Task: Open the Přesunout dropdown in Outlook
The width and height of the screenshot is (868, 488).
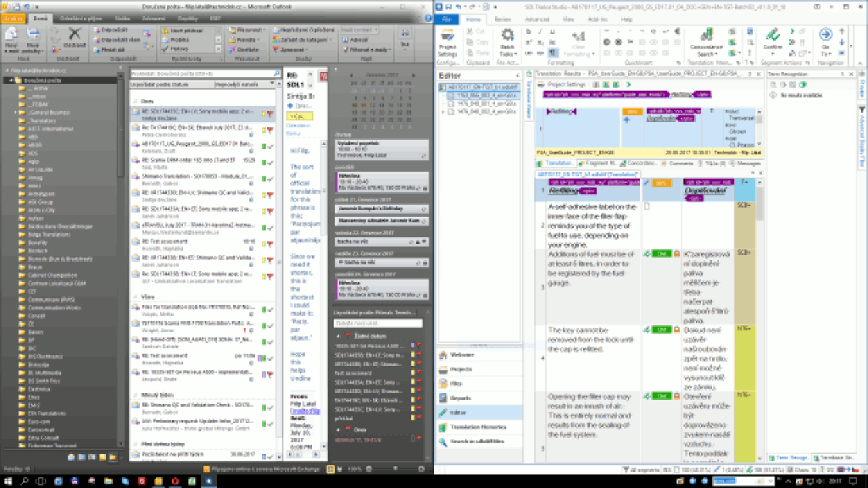Action: pyautogui.click(x=247, y=30)
